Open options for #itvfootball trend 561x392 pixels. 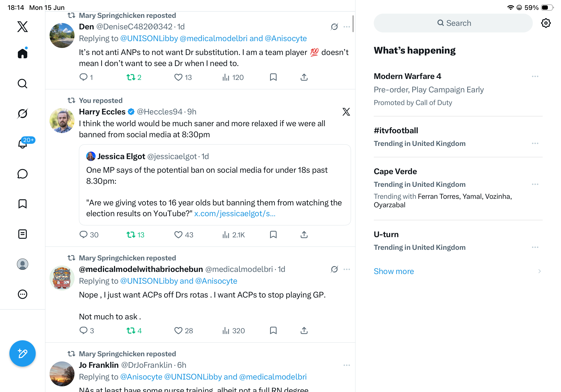coord(535,143)
